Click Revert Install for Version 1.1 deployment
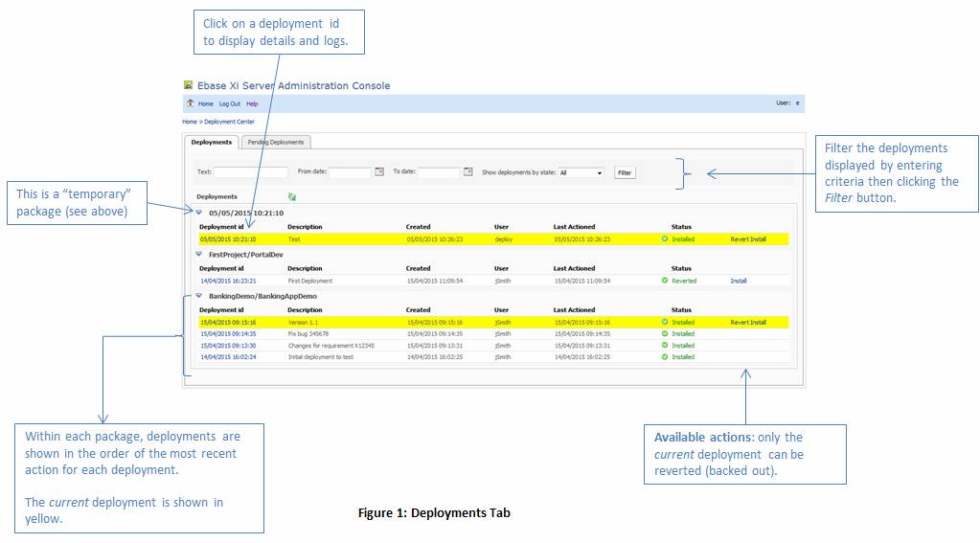The width and height of the screenshot is (980, 543). 748,323
